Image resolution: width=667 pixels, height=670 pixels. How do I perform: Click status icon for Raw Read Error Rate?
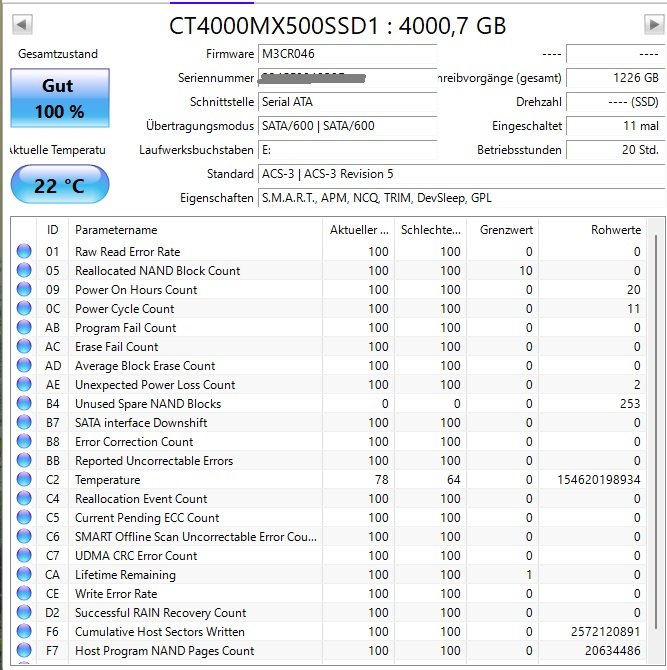[24, 251]
